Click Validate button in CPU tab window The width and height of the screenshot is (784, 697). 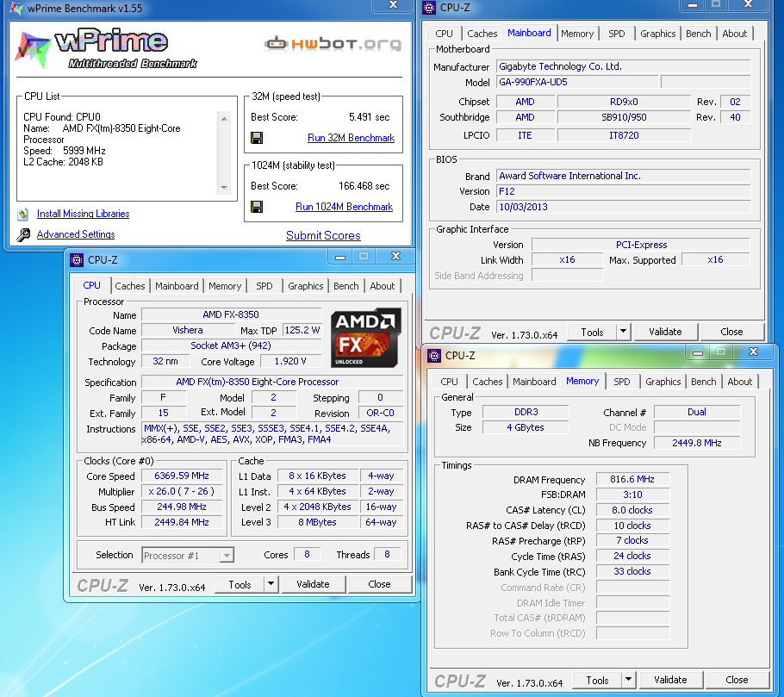[313, 584]
